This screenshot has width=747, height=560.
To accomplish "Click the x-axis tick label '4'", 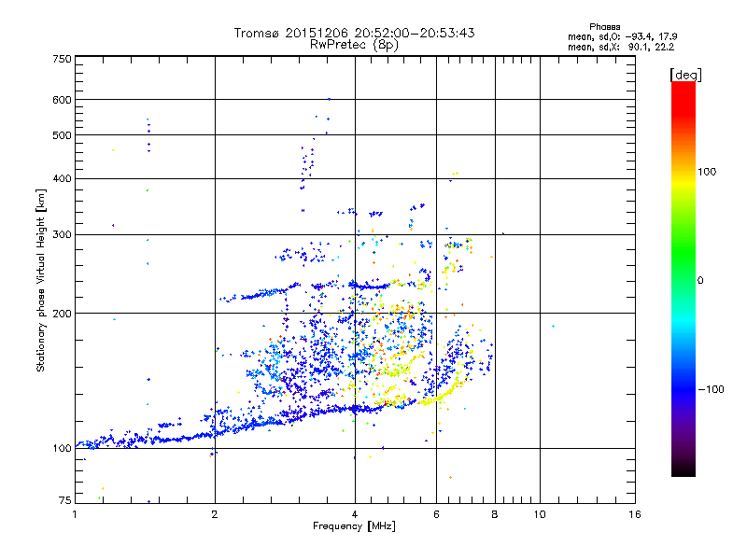I will pyautogui.click(x=355, y=514).
